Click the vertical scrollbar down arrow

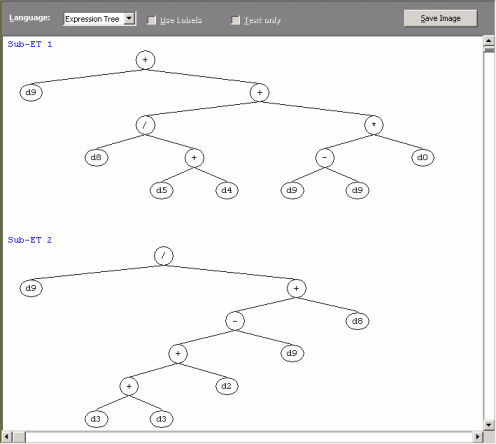pyautogui.click(x=489, y=425)
